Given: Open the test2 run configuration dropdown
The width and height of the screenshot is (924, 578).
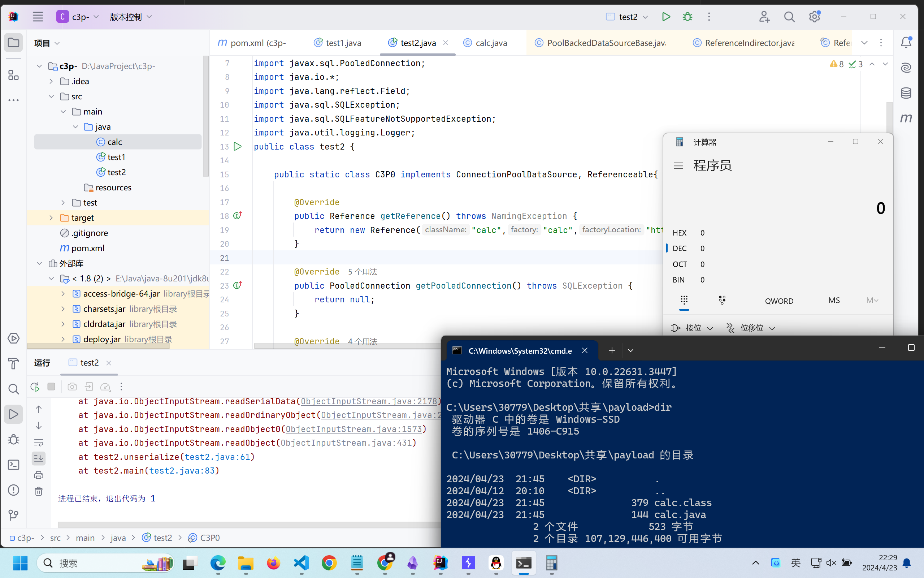Looking at the screenshot, I should (627, 17).
